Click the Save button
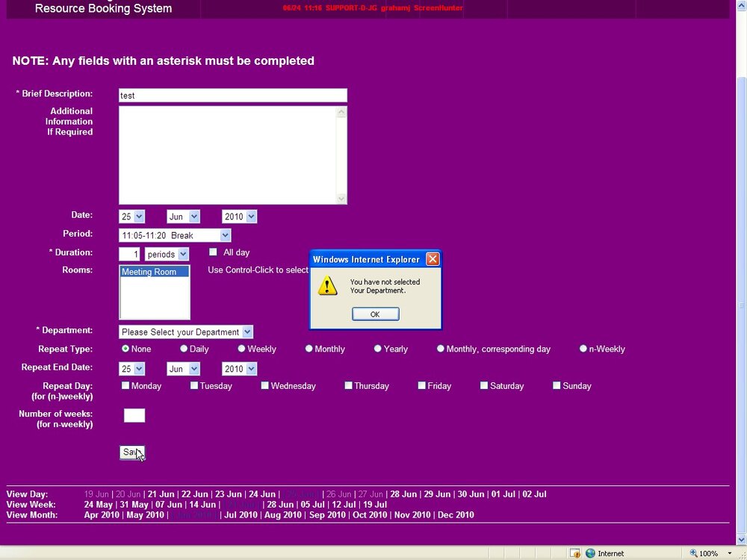Image resolution: width=747 pixels, height=560 pixels. [x=132, y=452]
